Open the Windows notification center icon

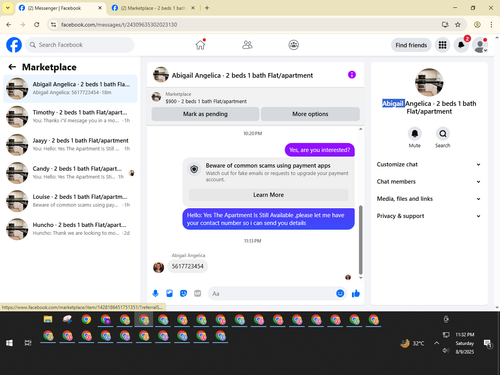click(x=487, y=343)
